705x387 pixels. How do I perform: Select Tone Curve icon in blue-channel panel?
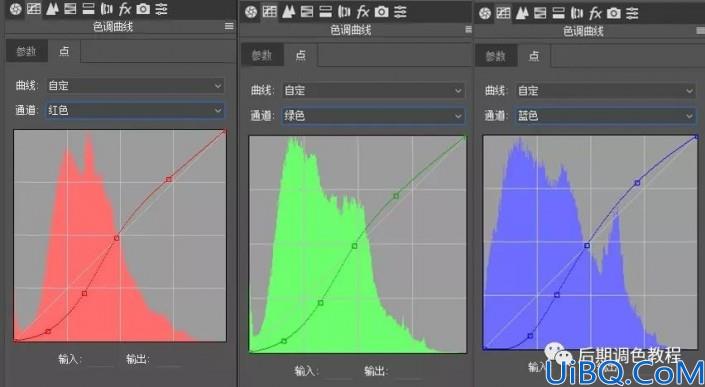(x=503, y=13)
